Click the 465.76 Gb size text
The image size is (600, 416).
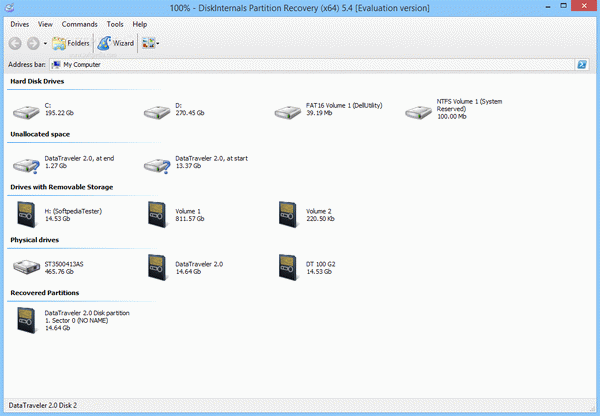point(59,271)
